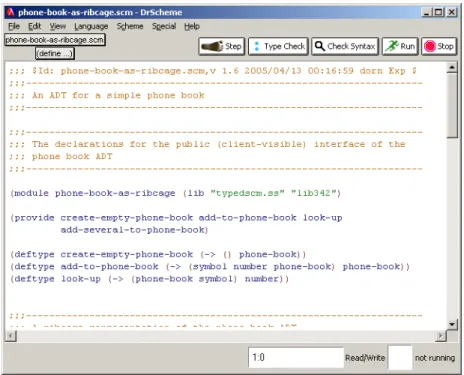Open the Language menu
Image resolution: width=464 pixels, height=375 pixels.
point(91,26)
